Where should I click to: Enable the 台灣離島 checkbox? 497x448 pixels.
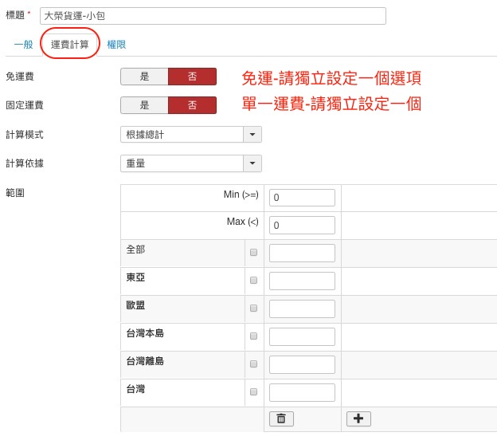tap(253, 364)
